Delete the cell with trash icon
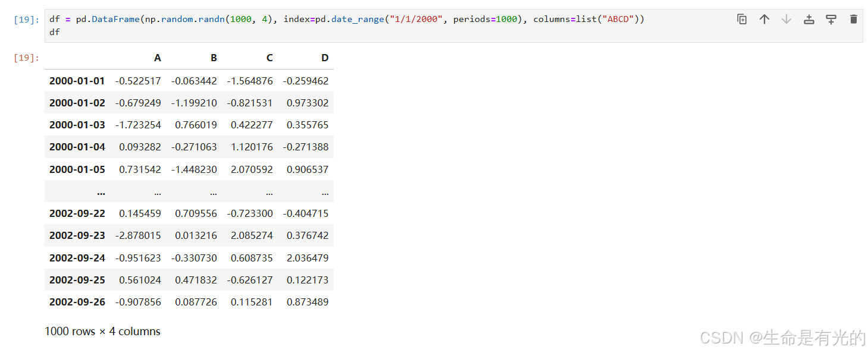The width and height of the screenshot is (868, 353). (854, 19)
